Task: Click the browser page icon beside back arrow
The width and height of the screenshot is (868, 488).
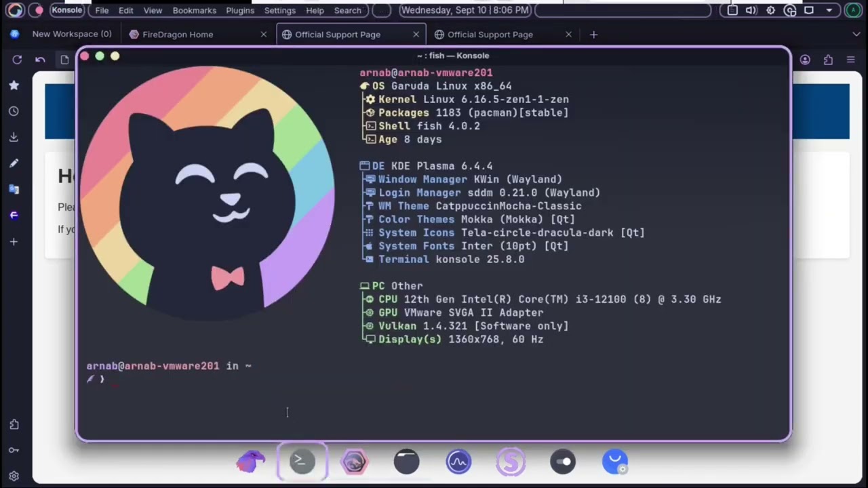Action: (64, 60)
